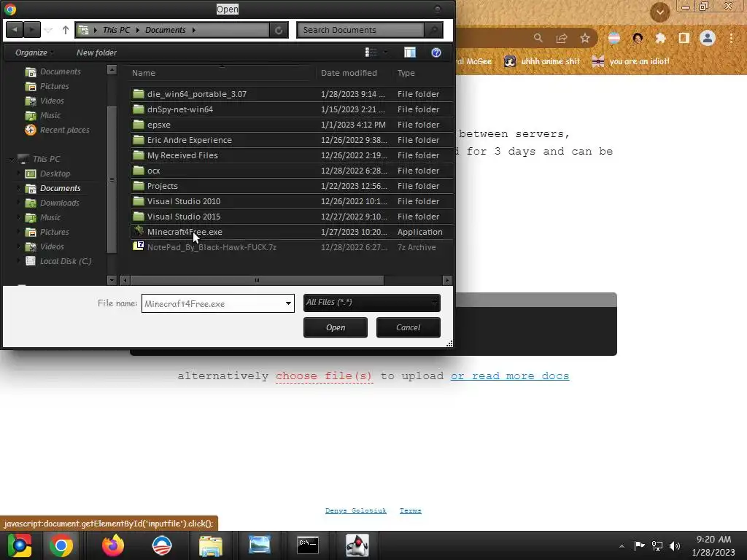Screen dimensions: 747x560
Task: Open the All Files type filter dropdown
Action: 371,303
